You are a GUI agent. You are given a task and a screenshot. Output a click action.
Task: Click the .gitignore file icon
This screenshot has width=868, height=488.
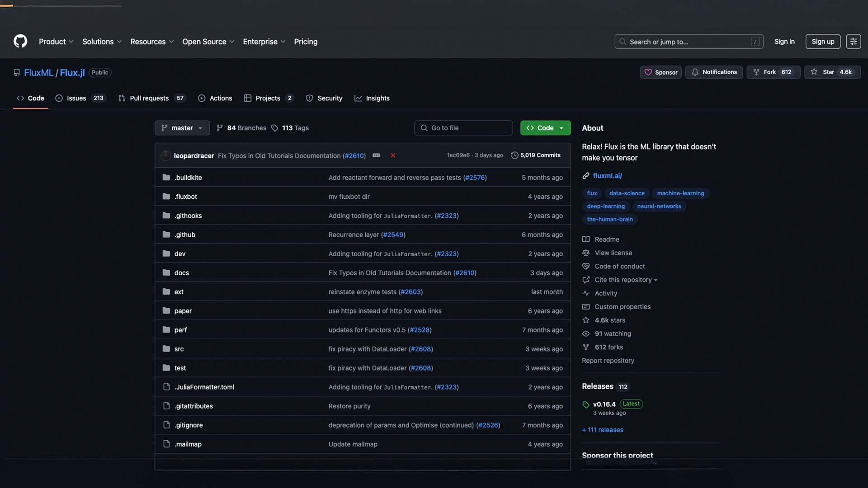(x=166, y=425)
